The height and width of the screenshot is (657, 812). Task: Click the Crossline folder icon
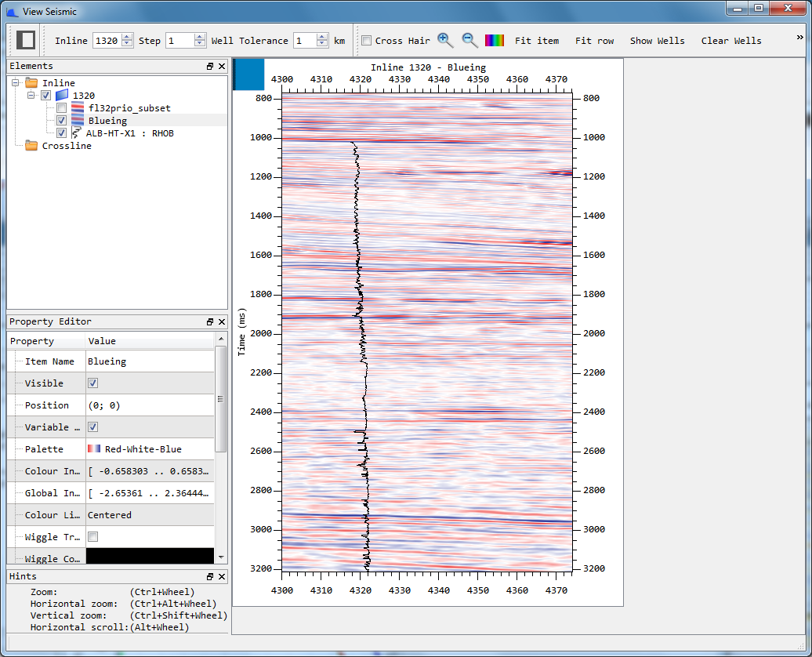31,145
